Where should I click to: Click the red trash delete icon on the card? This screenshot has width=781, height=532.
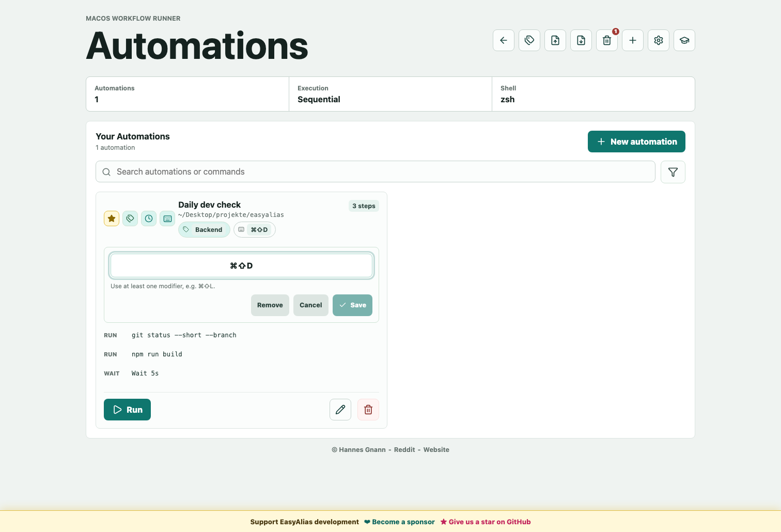pyautogui.click(x=368, y=410)
